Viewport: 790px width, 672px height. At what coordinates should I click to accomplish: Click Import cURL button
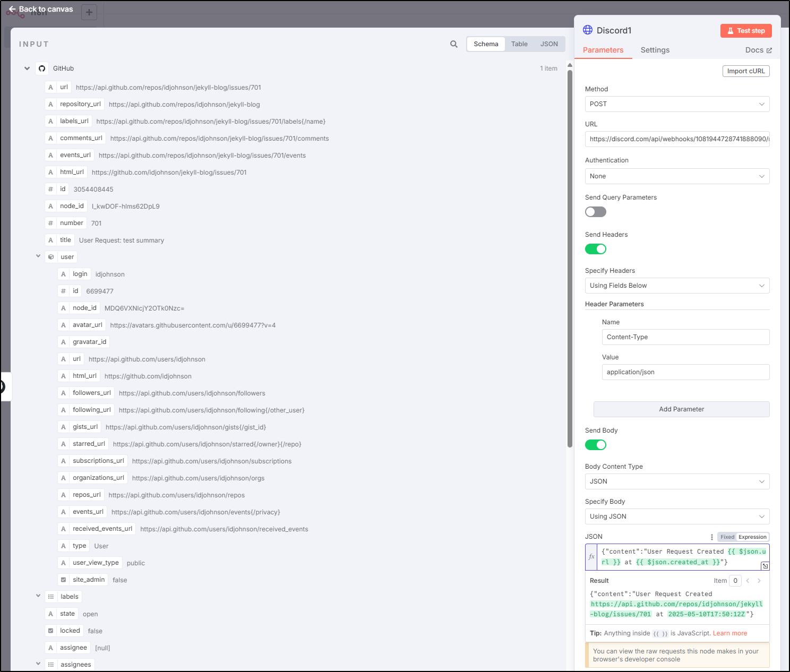coord(746,71)
